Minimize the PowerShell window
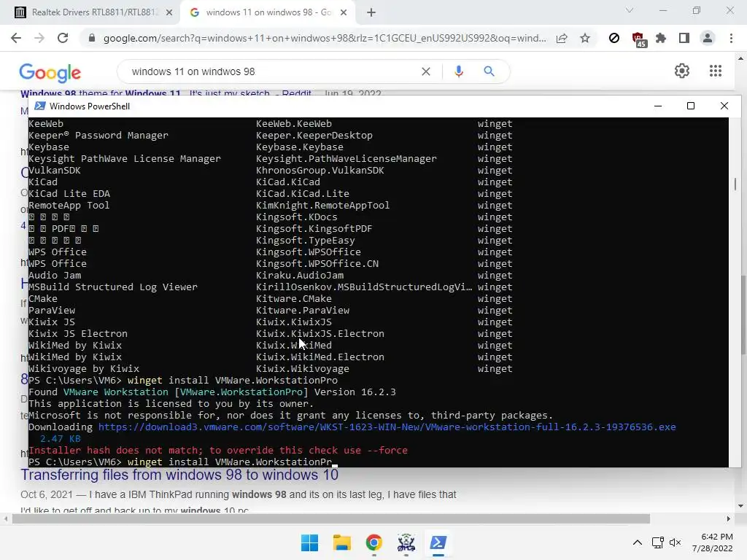The height and width of the screenshot is (560, 747). click(658, 106)
